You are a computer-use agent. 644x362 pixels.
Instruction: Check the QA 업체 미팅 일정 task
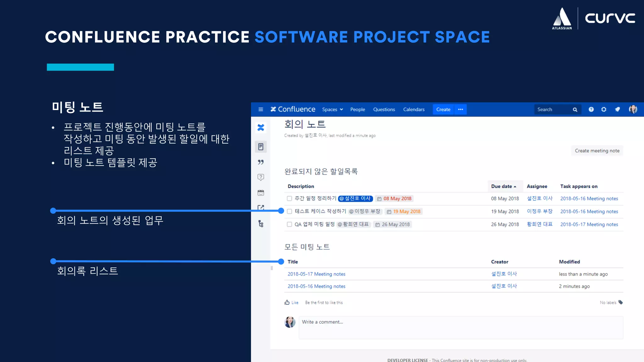(x=289, y=224)
